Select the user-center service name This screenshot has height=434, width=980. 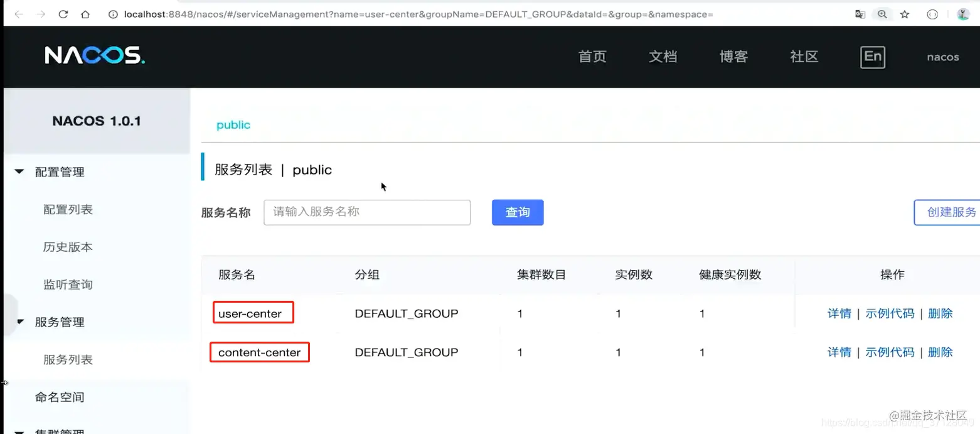(x=250, y=313)
